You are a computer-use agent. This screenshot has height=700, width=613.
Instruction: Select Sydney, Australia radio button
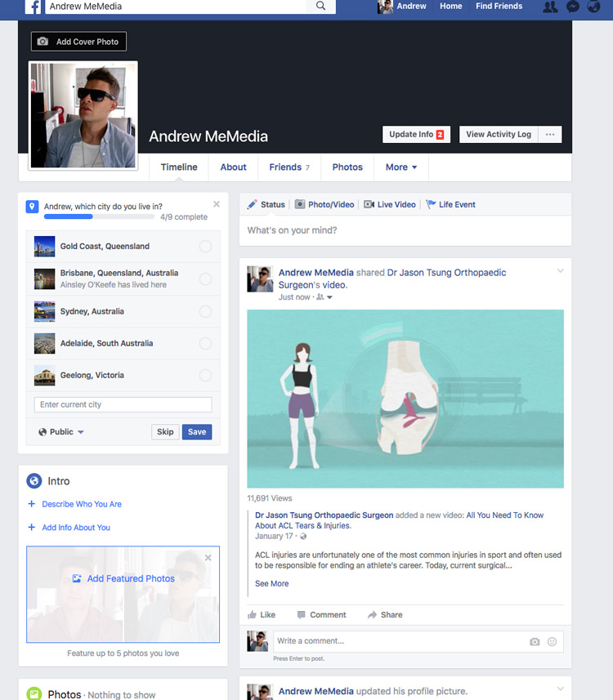(x=205, y=311)
